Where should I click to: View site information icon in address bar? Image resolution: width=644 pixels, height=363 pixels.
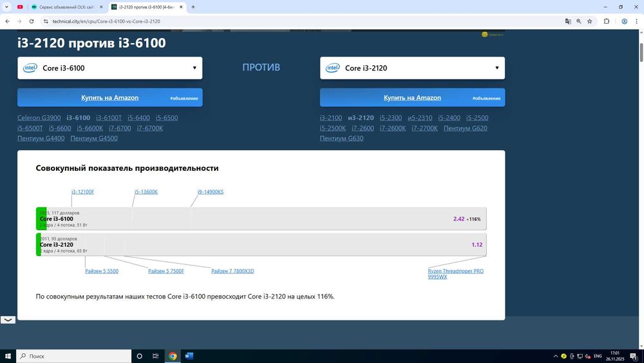pos(46,21)
